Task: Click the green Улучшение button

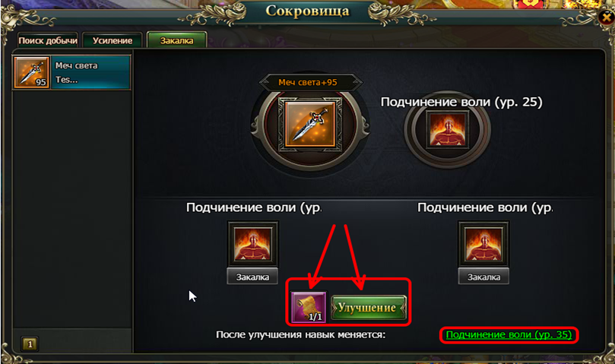Action: tap(368, 308)
